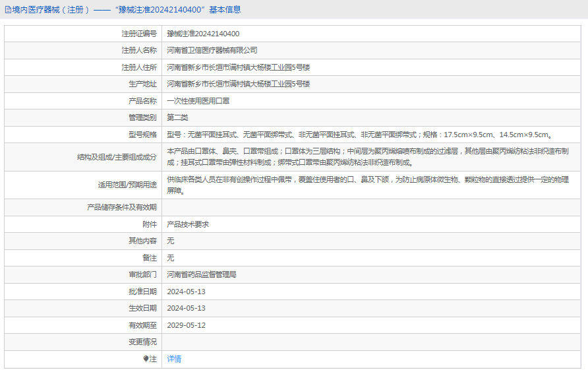Click the 生产地址 label
Screen dimensions: 588x374
pyautogui.click(x=142, y=84)
